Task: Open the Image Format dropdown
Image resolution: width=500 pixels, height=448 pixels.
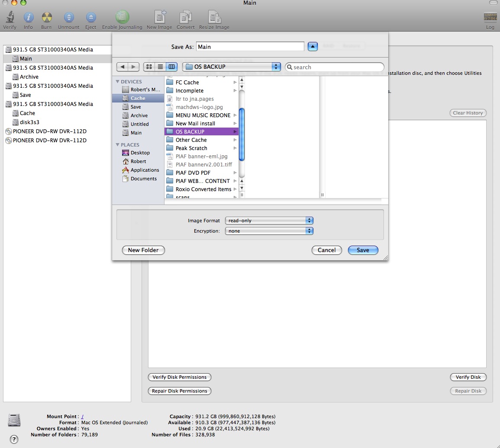Action: coord(269,221)
